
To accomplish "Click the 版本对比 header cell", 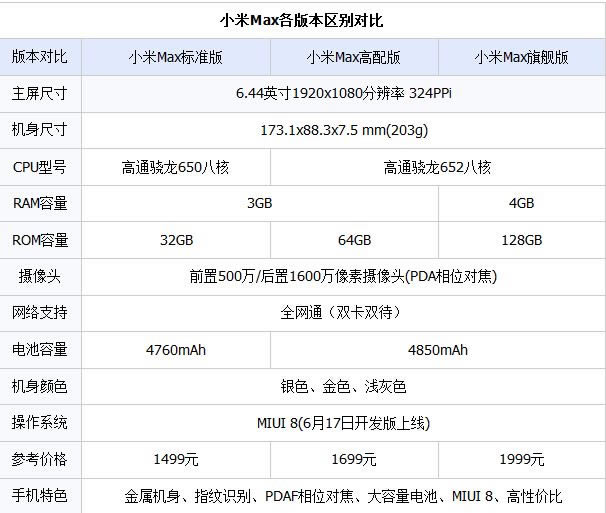I will (40, 57).
